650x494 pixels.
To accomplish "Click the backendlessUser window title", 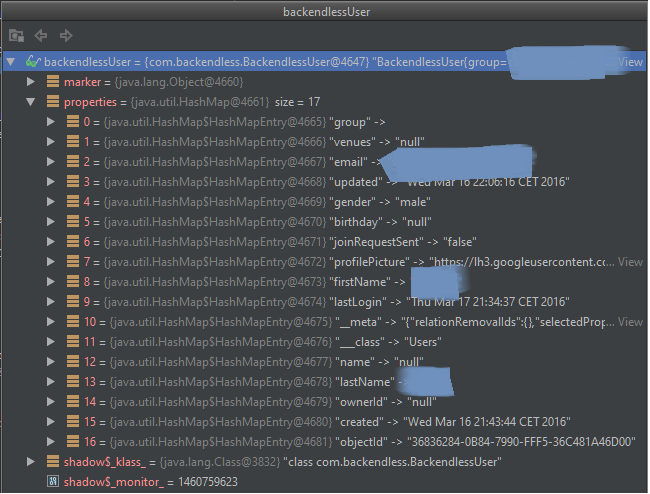I will click(327, 12).
